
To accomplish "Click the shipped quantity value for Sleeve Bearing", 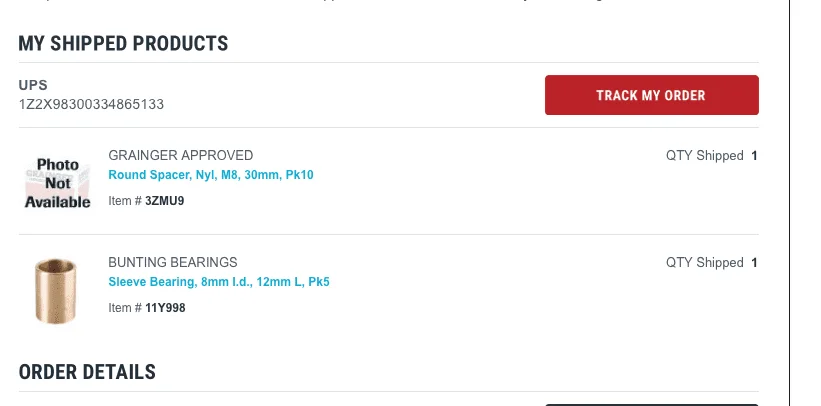I will 754,263.
